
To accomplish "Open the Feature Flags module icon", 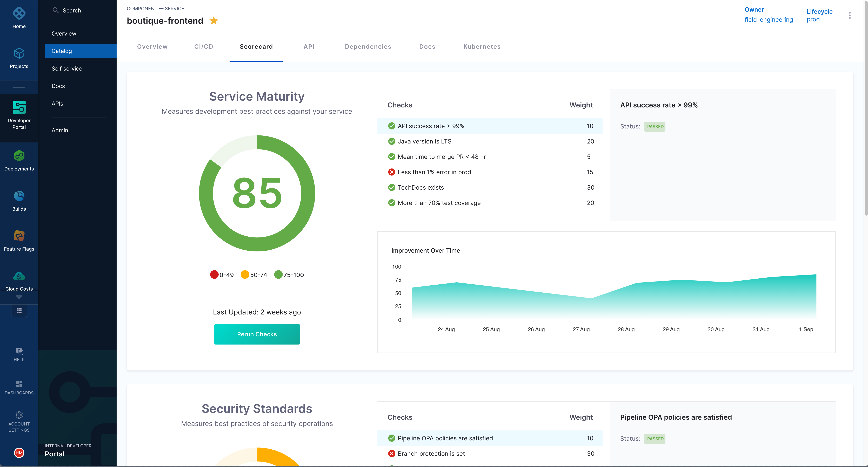I will point(19,236).
